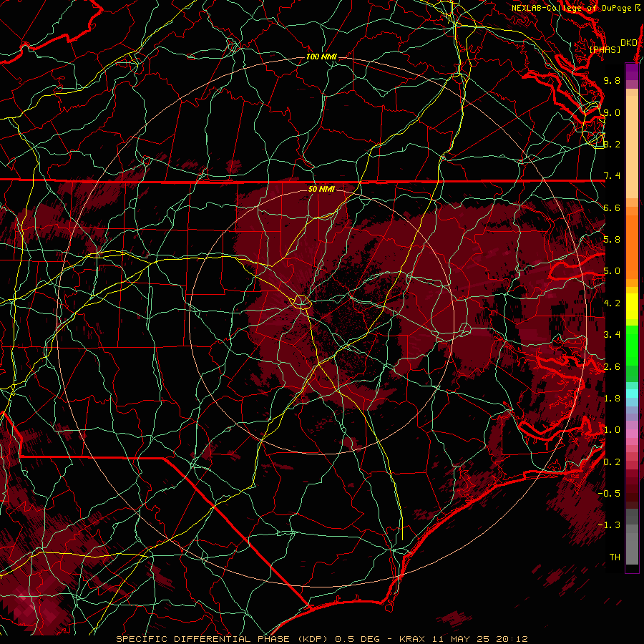Click the 50 NMI range ring label
Screen dimensions: 644x644
pos(321,189)
